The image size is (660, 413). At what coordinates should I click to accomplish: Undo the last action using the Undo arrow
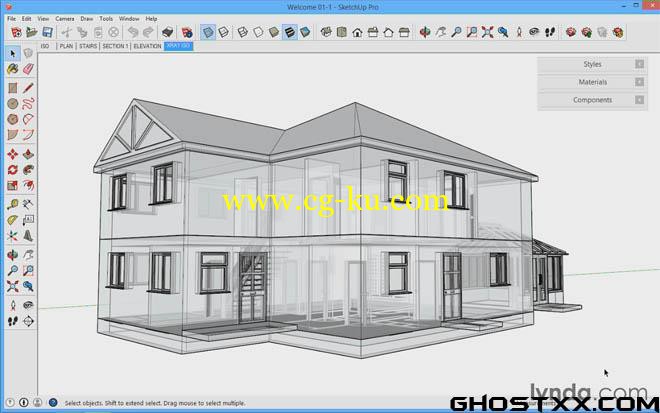[133, 32]
